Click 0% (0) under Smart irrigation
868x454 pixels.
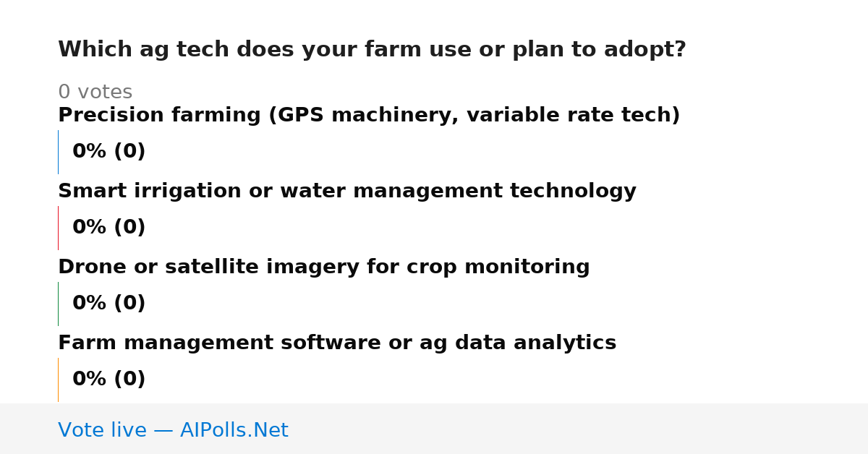coord(109,228)
